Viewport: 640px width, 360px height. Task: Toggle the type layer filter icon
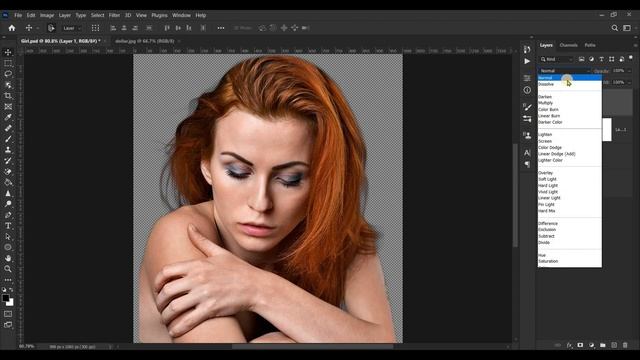pyautogui.click(x=601, y=59)
